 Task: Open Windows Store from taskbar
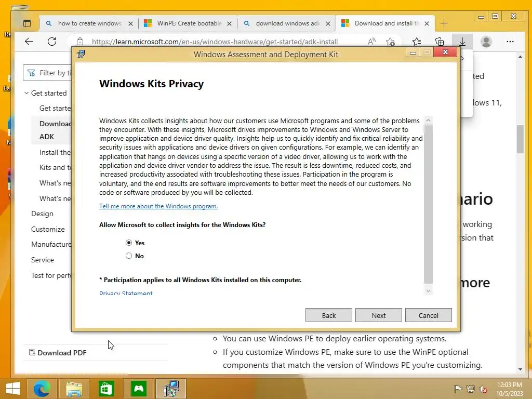click(106, 389)
